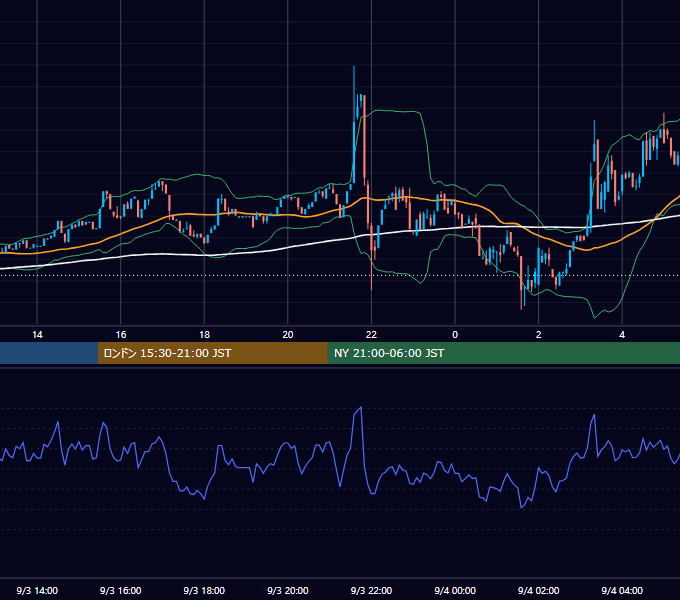The height and width of the screenshot is (600, 680).
Task: Click the 9/3 18:00 label on the lower axis
Action: pos(204,590)
